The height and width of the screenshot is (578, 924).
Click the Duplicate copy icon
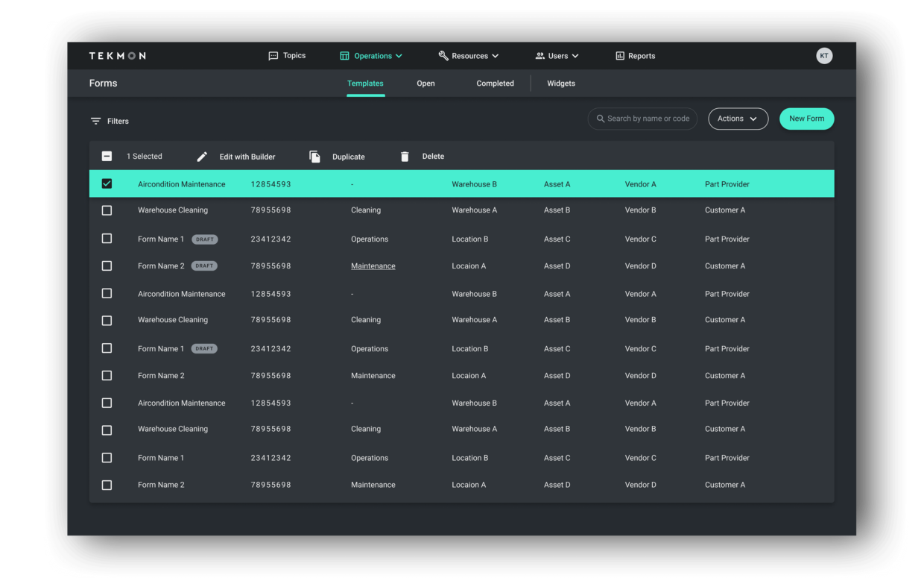314,156
